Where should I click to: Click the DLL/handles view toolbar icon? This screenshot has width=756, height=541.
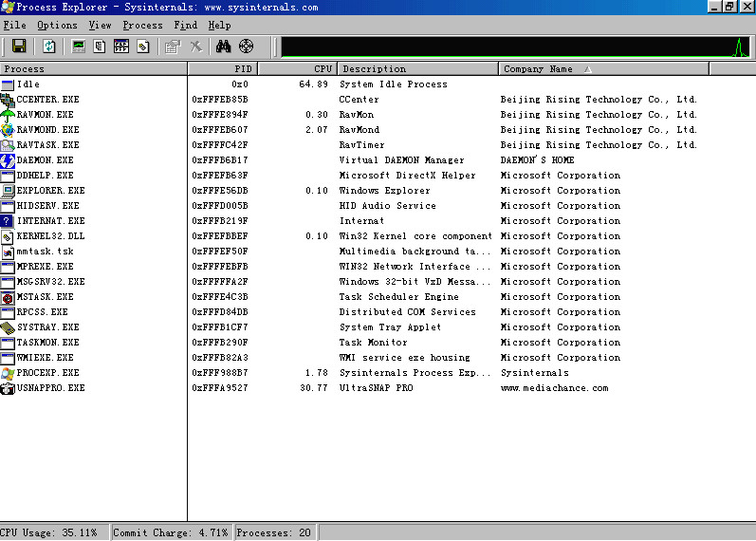(x=143, y=47)
